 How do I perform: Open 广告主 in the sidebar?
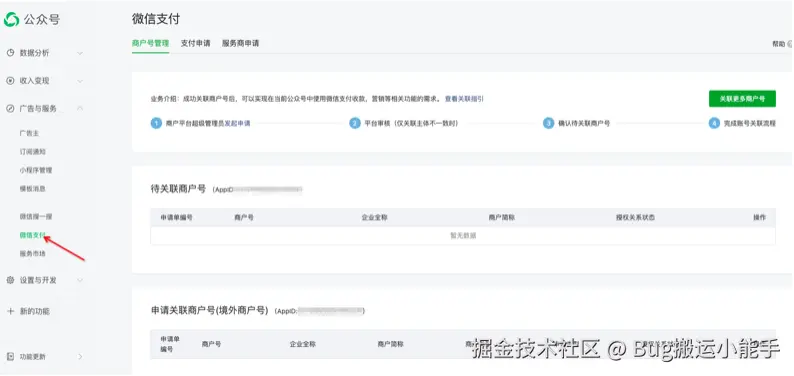29,133
